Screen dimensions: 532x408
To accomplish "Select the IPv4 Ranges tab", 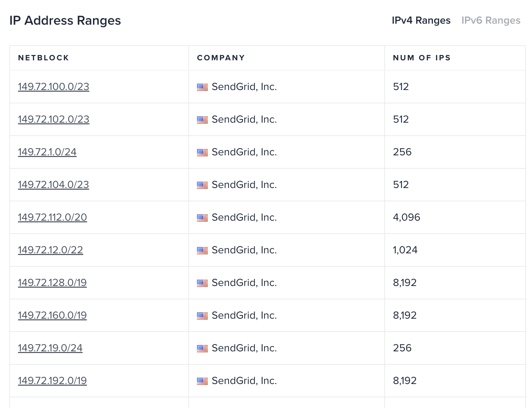I will pos(421,20).
